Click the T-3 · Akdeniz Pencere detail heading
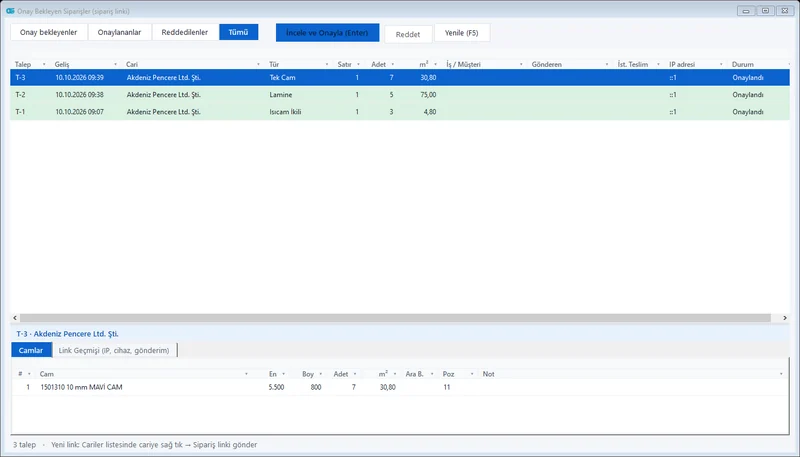This screenshot has width=800, height=457. click(x=67, y=334)
